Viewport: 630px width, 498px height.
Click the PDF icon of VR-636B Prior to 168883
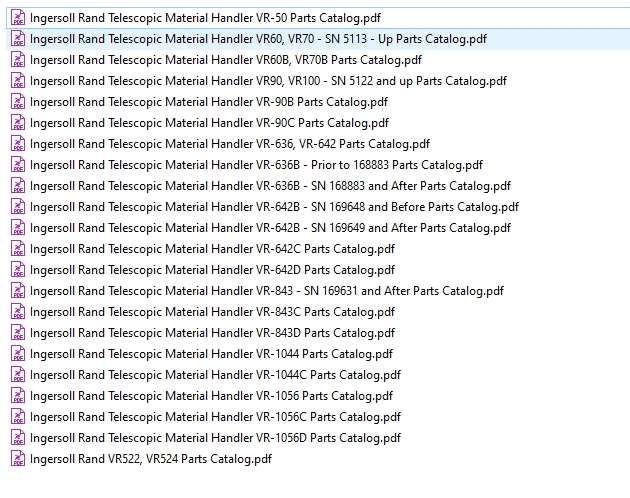point(18,165)
